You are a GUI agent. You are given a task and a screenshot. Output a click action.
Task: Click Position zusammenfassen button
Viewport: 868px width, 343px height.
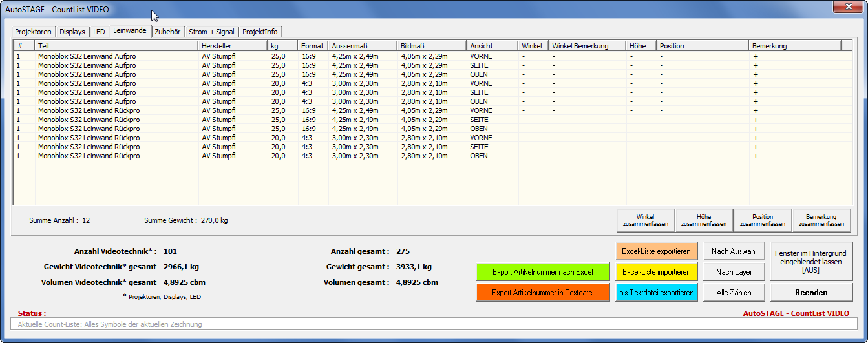pyautogui.click(x=763, y=220)
